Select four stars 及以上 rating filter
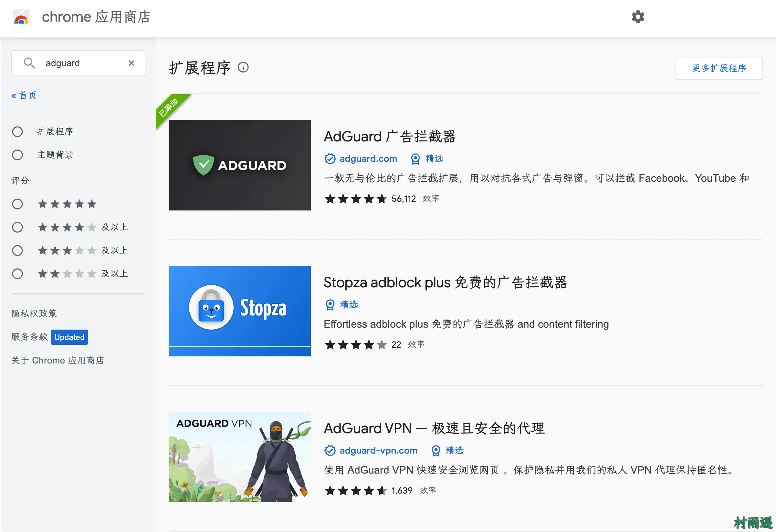This screenshot has width=776, height=532. point(17,227)
